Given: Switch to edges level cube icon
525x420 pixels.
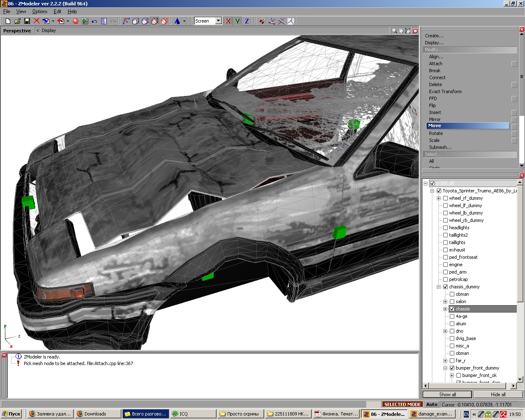Looking at the screenshot, I should coord(135,21).
